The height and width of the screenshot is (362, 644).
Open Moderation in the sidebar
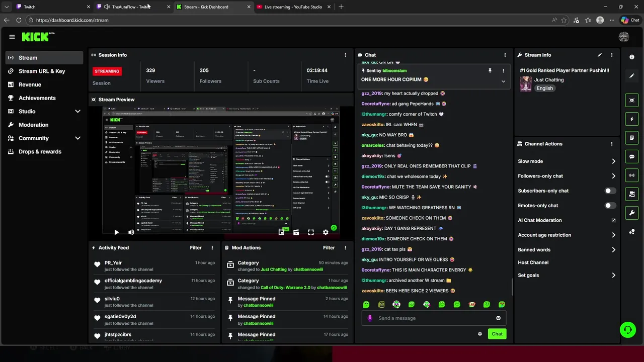point(44,125)
